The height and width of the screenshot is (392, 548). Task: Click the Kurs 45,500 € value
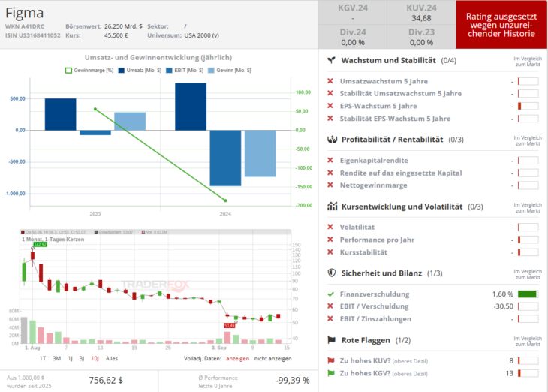(x=116, y=35)
